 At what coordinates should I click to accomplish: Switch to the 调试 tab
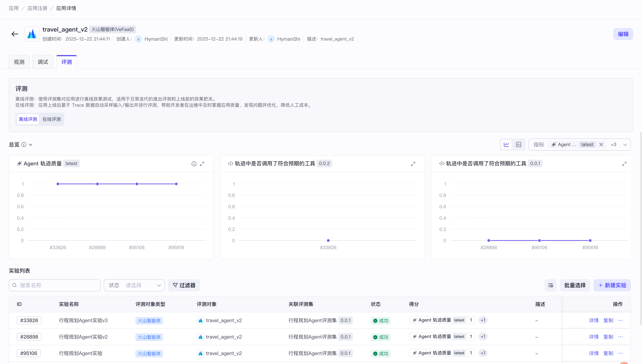click(x=43, y=62)
